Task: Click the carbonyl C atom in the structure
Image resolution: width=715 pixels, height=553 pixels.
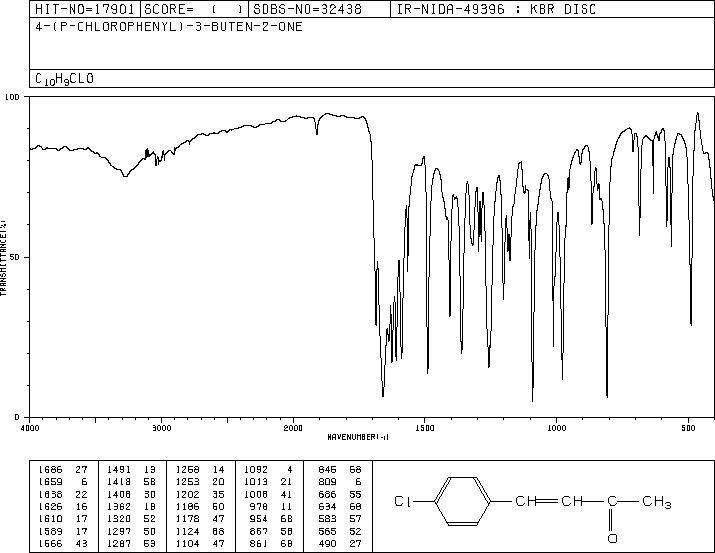Action: point(612,501)
